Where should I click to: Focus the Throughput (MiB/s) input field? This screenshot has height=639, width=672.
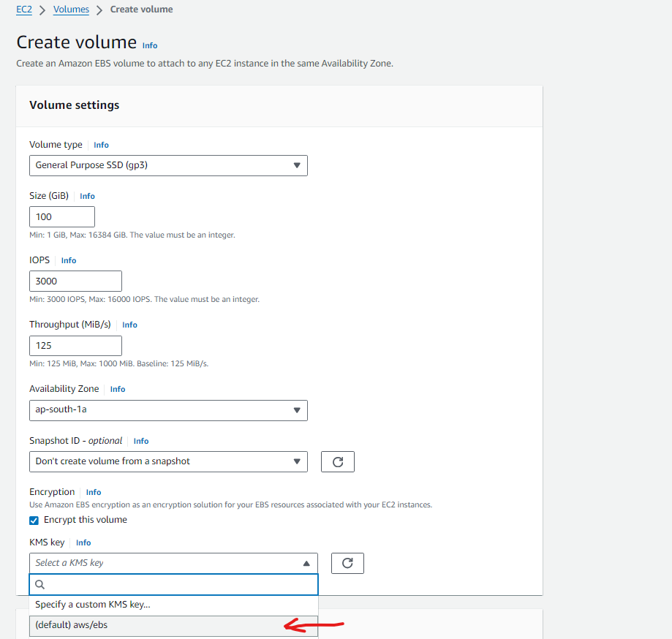(75, 345)
